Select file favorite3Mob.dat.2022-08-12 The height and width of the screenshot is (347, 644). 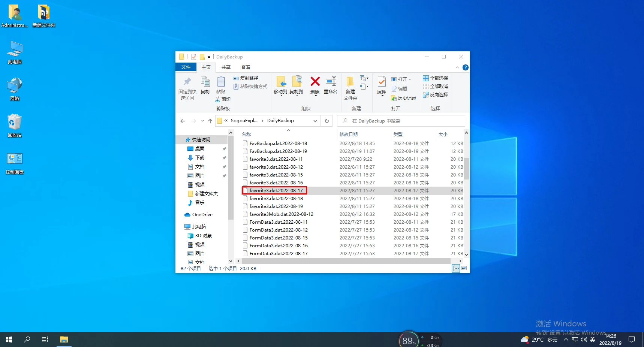tap(282, 214)
